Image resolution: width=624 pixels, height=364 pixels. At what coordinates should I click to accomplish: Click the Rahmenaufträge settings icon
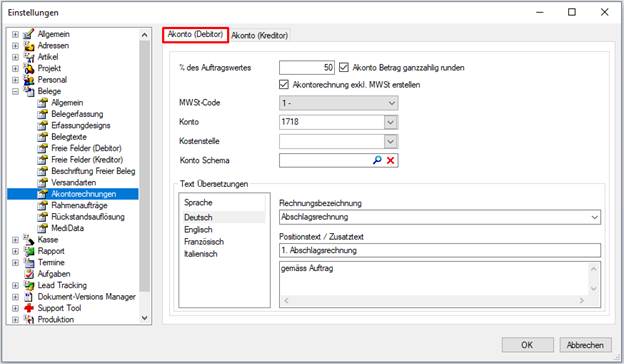click(43, 206)
